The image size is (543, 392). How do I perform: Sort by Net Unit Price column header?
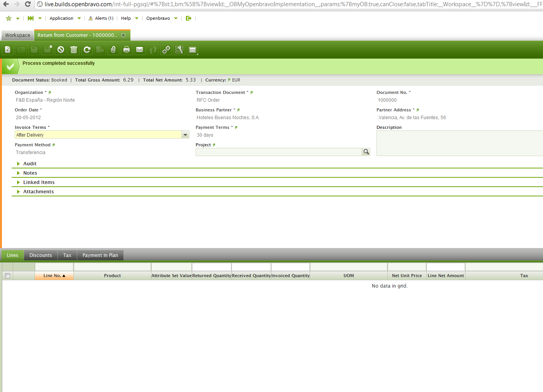click(x=407, y=276)
